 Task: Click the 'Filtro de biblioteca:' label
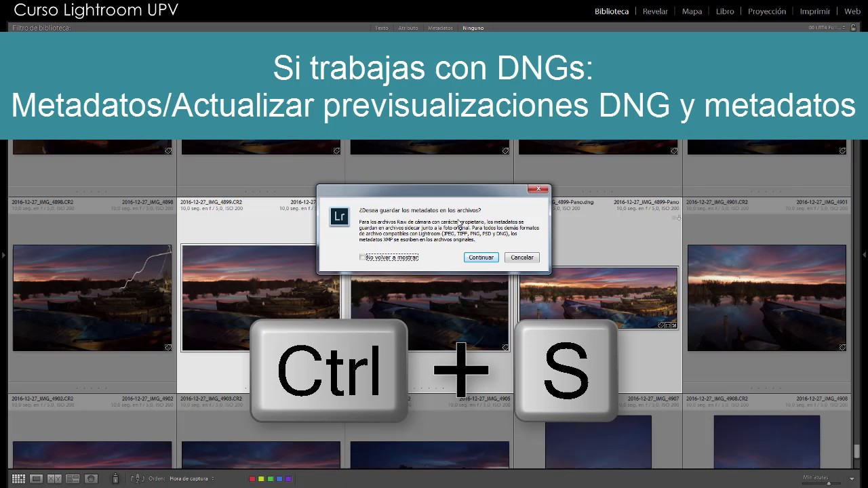tap(42, 28)
